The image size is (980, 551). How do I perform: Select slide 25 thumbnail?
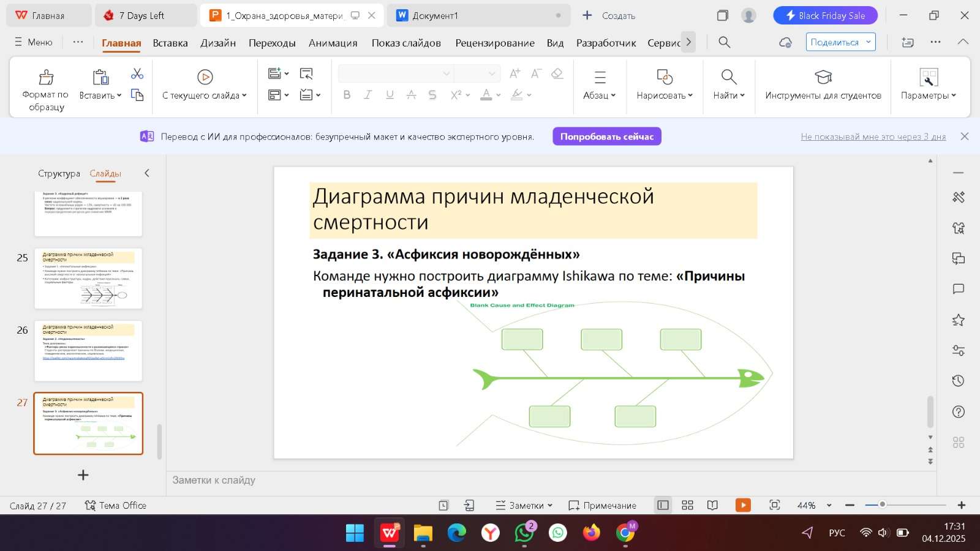(x=88, y=279)
